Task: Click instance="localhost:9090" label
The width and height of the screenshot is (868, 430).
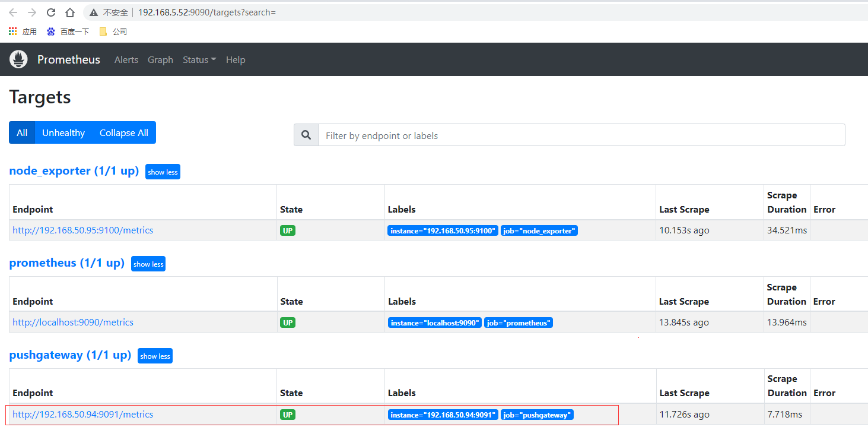Action: [434, 323]
